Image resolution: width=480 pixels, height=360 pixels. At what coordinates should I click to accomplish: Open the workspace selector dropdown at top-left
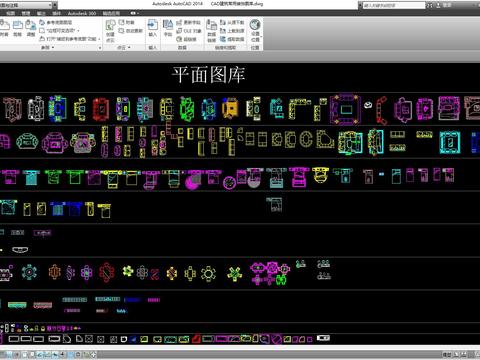(28, 5)
